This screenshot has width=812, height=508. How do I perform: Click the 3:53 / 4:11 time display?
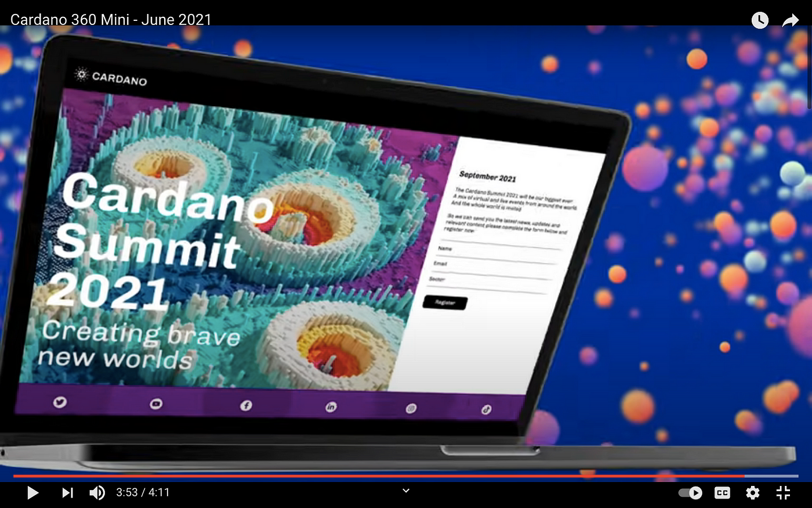click(143, 493)
